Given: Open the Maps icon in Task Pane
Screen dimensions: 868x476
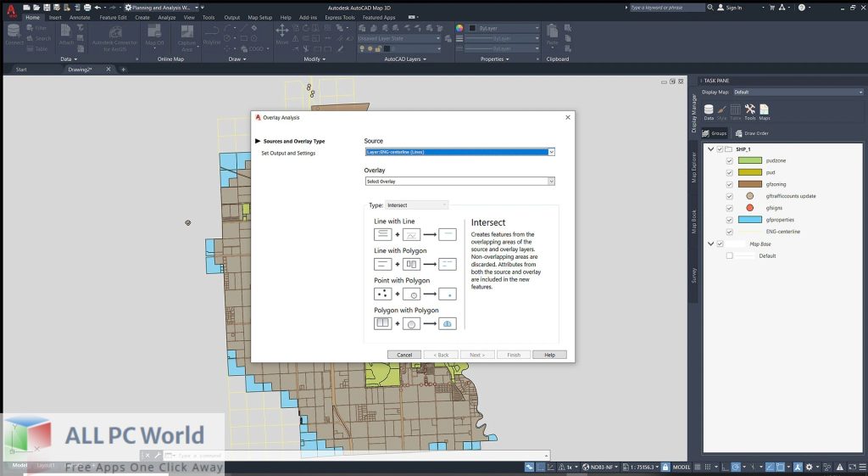Looking at the screenshot, I should tap(764, 112).
